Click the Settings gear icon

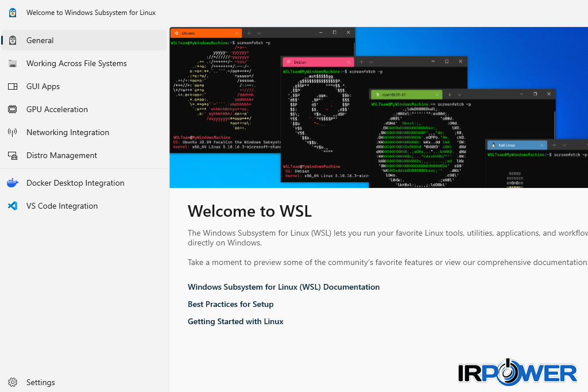(13, 382)
